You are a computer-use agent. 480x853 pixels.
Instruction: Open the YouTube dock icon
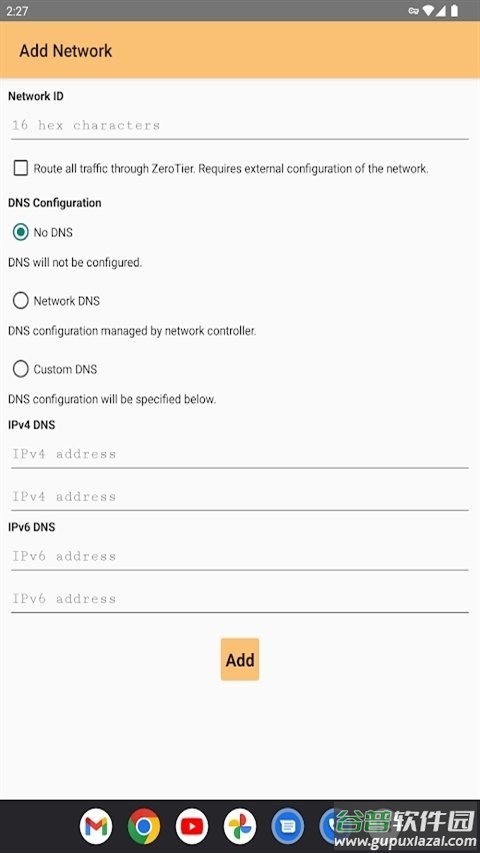click(x=192, y=827)
